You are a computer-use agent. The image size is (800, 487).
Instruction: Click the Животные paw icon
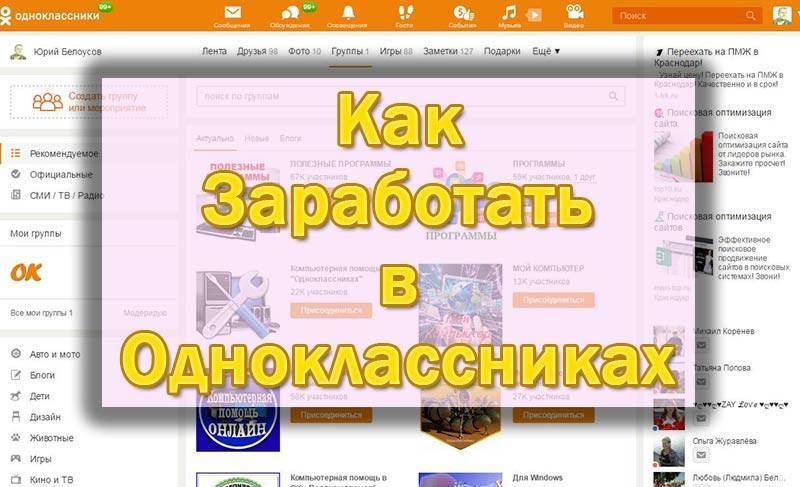point(16,438)
